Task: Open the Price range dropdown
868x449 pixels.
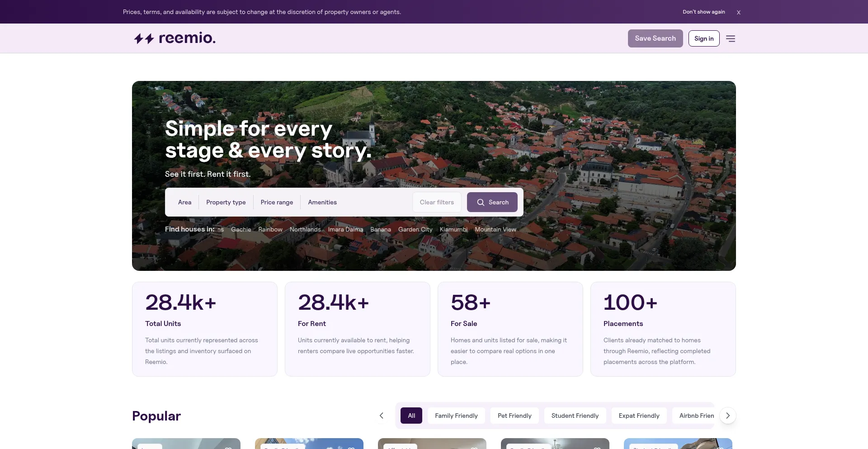Action: click(277, 202)
